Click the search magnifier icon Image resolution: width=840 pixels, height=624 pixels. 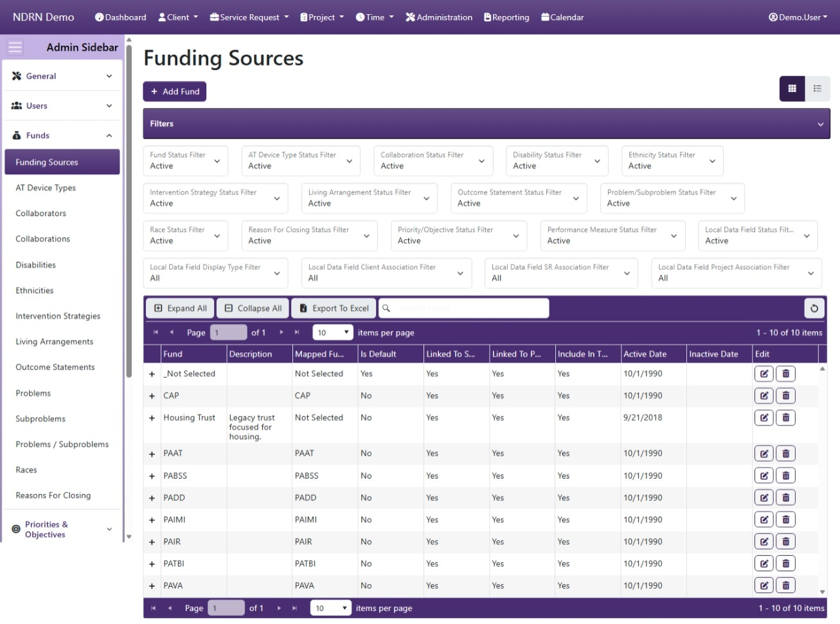coord(386,308)
